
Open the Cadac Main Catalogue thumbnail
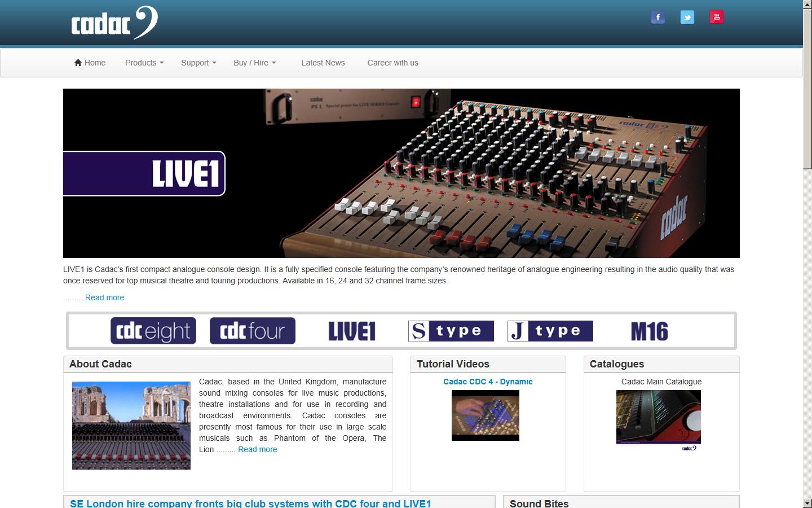coord(657,417)
